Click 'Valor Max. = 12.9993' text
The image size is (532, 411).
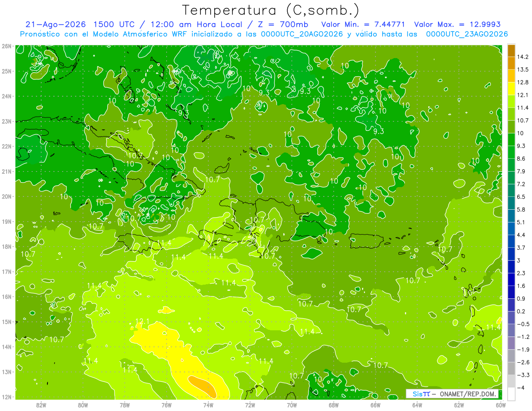pos(457,24)
